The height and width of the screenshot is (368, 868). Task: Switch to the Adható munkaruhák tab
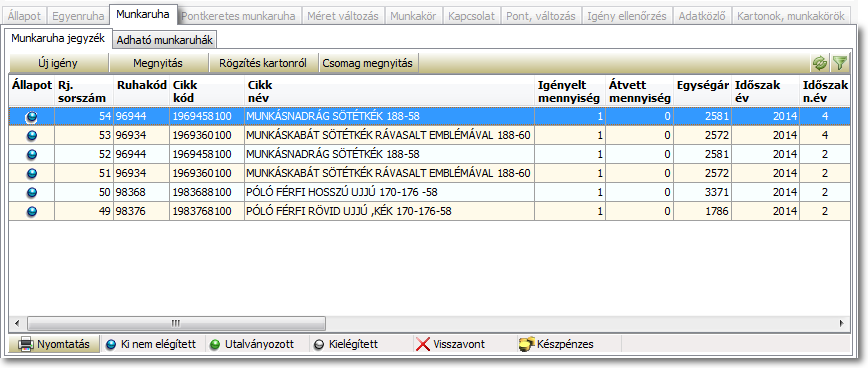(x=165, y=40)
